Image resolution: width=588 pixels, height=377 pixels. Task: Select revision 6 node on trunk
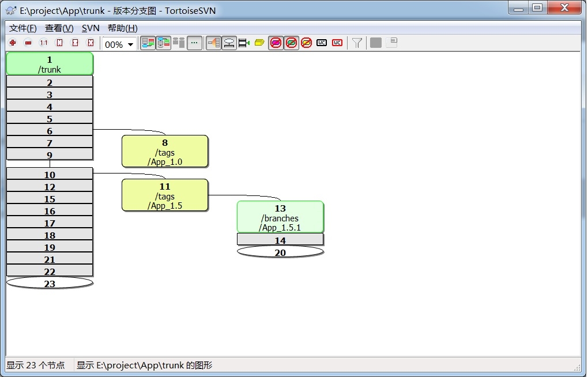point(50,130)
